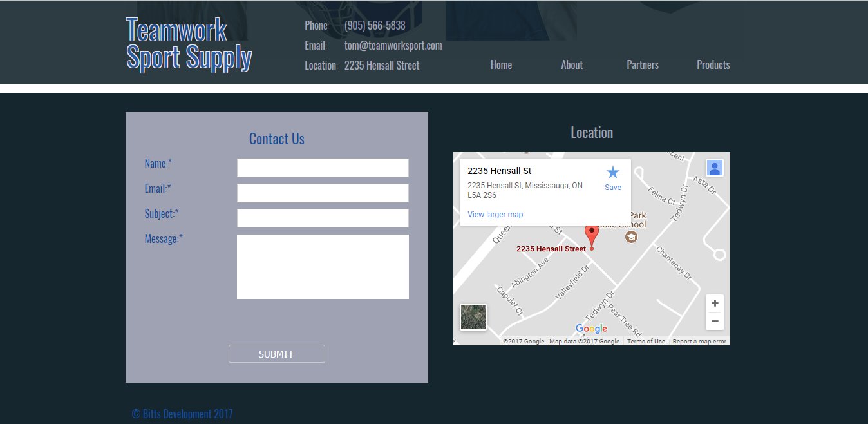Click the Chantenay Dr street label

(x=674, y=263)
